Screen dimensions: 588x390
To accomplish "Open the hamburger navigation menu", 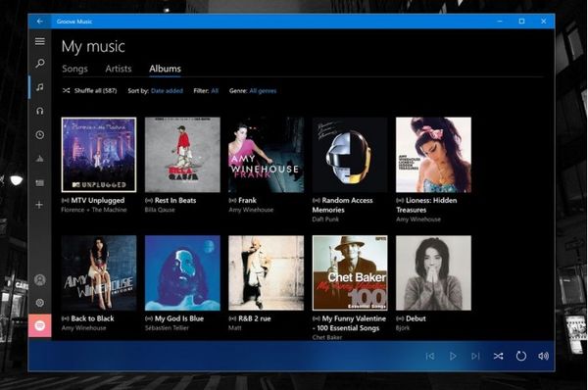I will [40, 41].
